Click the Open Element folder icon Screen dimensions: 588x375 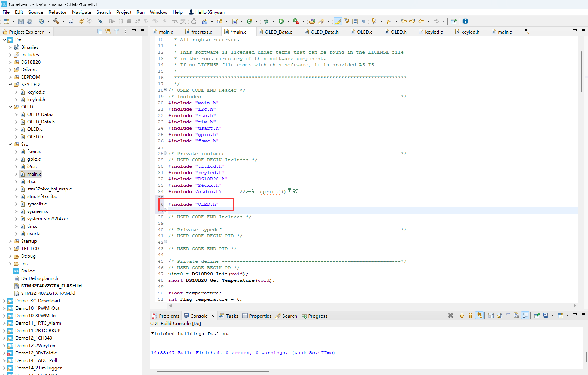pos(312,21)
